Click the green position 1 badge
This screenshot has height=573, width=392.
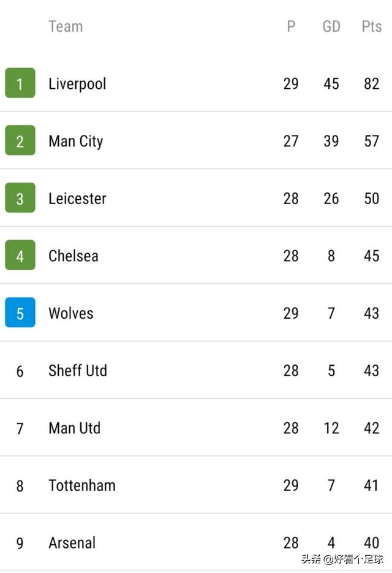pyautogui.click(x=20, y=83)
